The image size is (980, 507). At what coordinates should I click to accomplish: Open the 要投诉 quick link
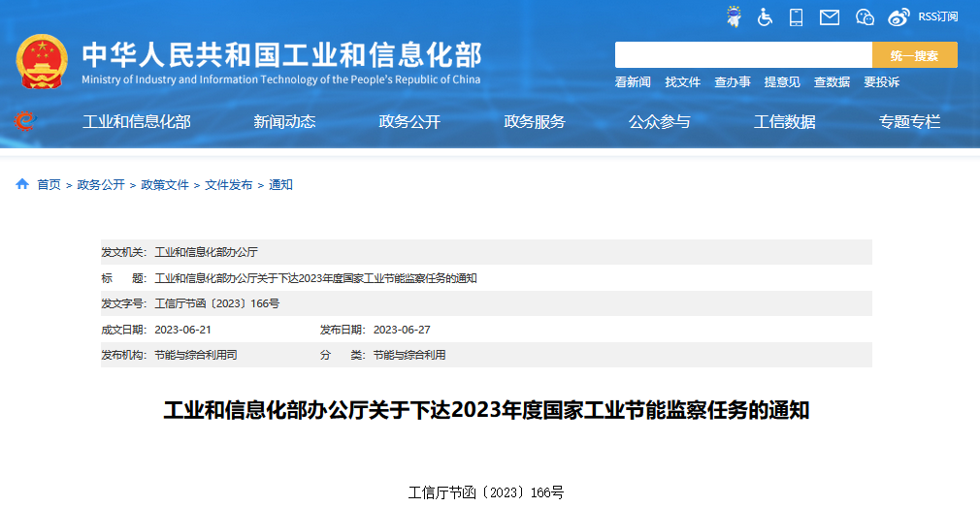coord(881,81)
